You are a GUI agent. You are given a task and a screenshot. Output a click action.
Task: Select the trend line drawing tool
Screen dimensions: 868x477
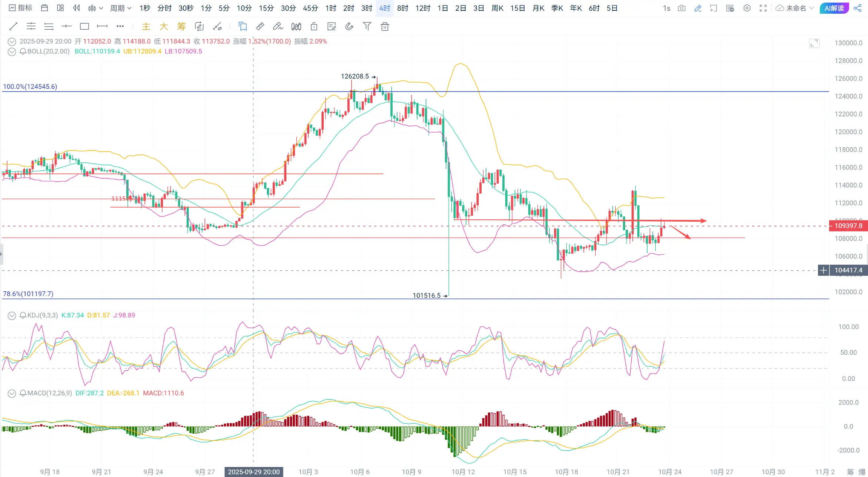point(13,26)
